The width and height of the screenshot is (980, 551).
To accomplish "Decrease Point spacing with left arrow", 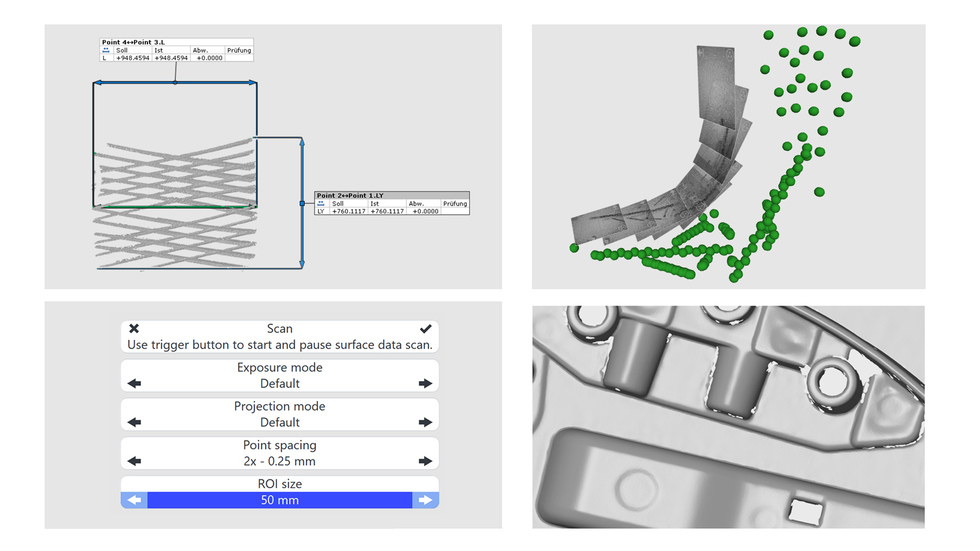I will coord(134,461).
